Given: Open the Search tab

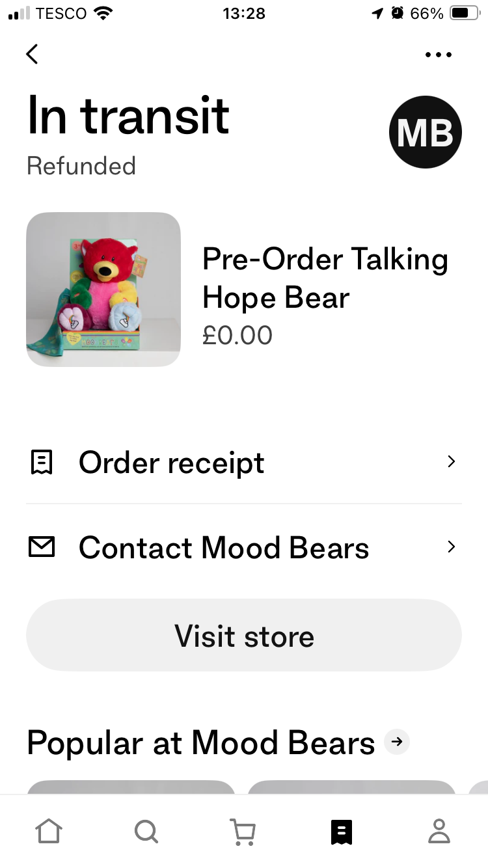Looking at the screenshot, I should [x=146, y=831].
